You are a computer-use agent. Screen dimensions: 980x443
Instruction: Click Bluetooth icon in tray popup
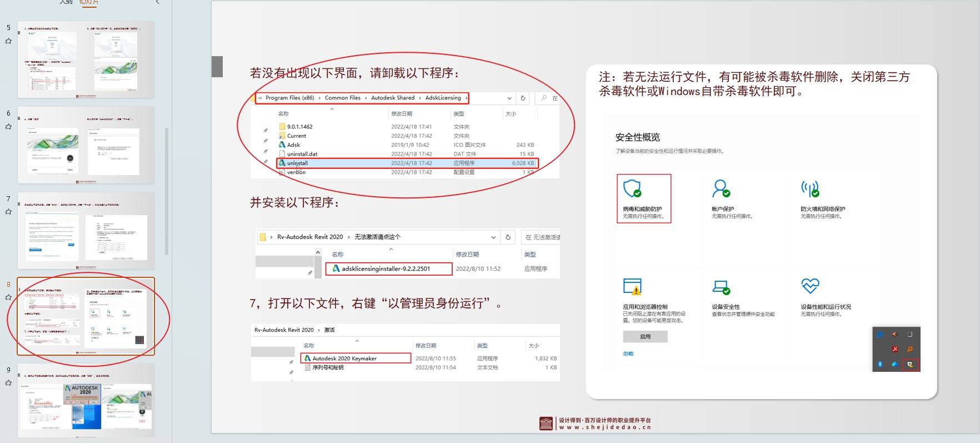coord(880,364)
